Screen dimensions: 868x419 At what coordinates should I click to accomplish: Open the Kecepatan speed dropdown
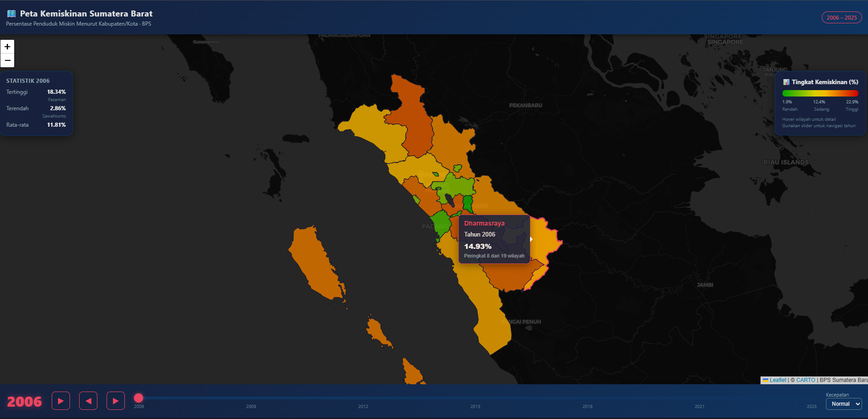pyautogui.click(x=844, y=404)
